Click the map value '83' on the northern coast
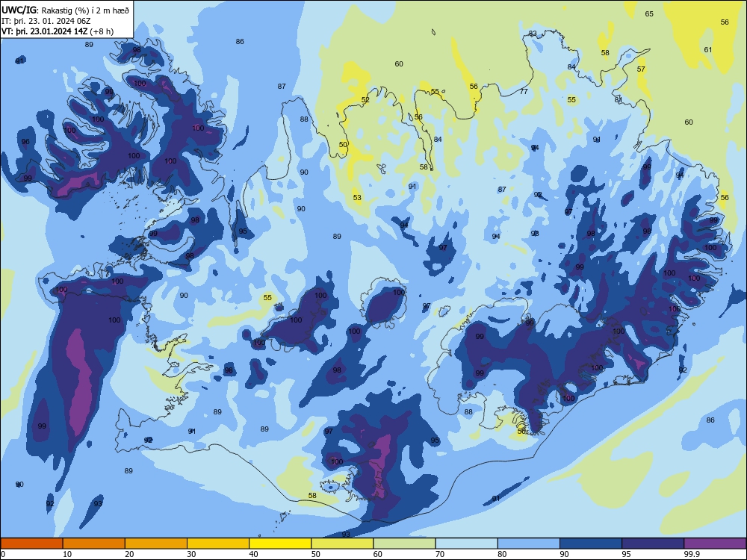The height and width of the screenshot is (560, 747). (x=533, y=34)
